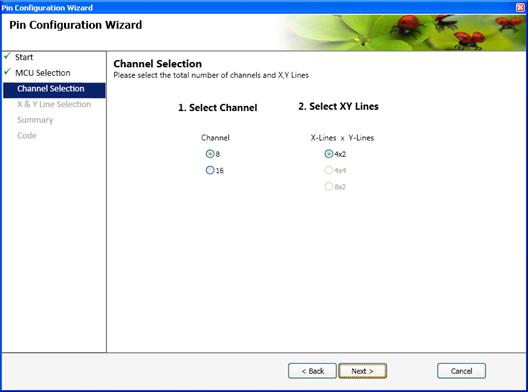Open the X & Y Line Selection step
Viewport: 528px width, 392px height.
pyautogui.click(x=54, y=104)
